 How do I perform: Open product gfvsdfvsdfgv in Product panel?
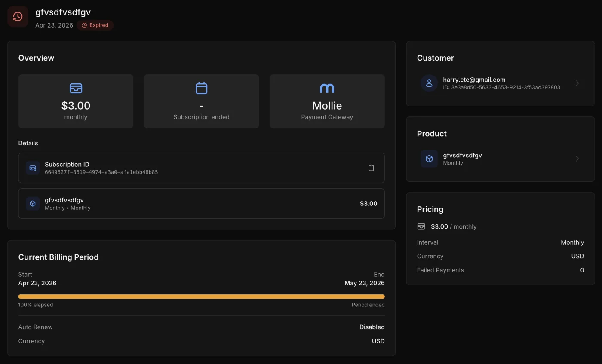pos(501,159)
